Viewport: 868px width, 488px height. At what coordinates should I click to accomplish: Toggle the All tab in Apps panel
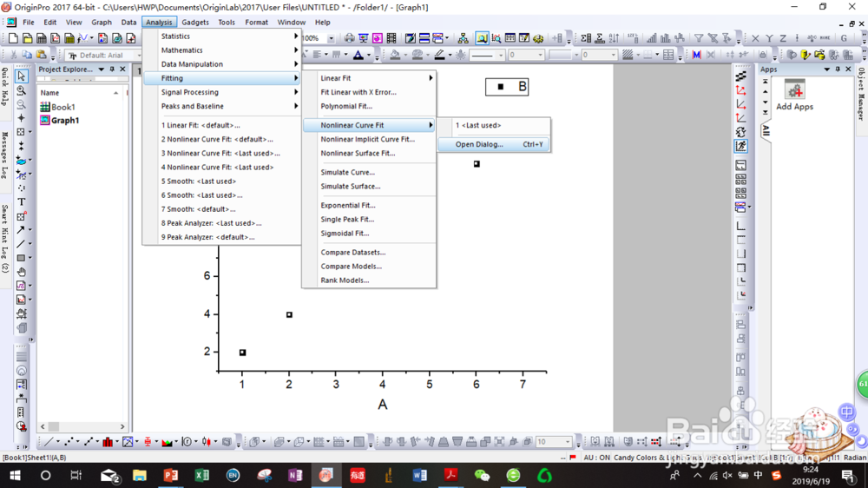[x=766, y=131]
